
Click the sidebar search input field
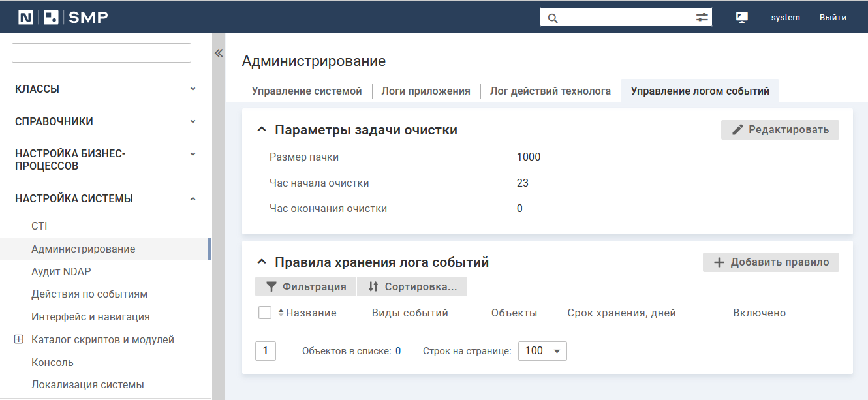point(101,53)
